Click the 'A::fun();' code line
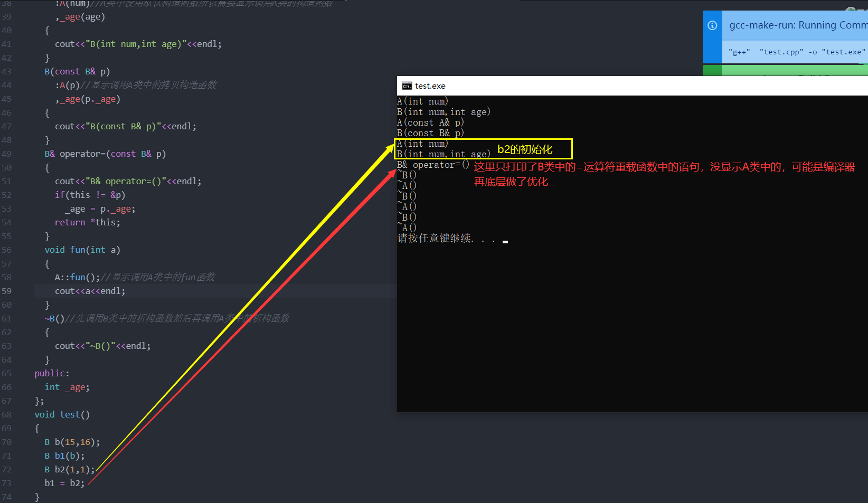The image size is (868, 503). click(x=78, y=277)
